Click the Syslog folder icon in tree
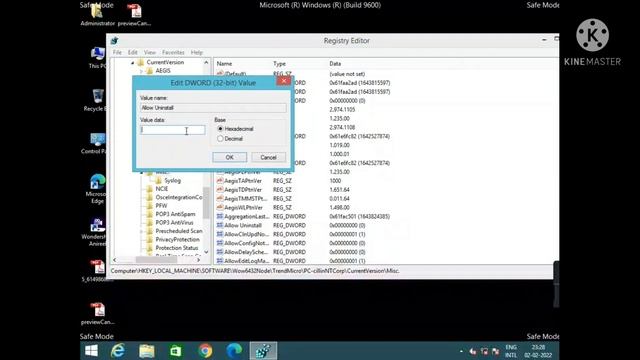The height and width of the screenshot is (360, 640). click(158, 180)
